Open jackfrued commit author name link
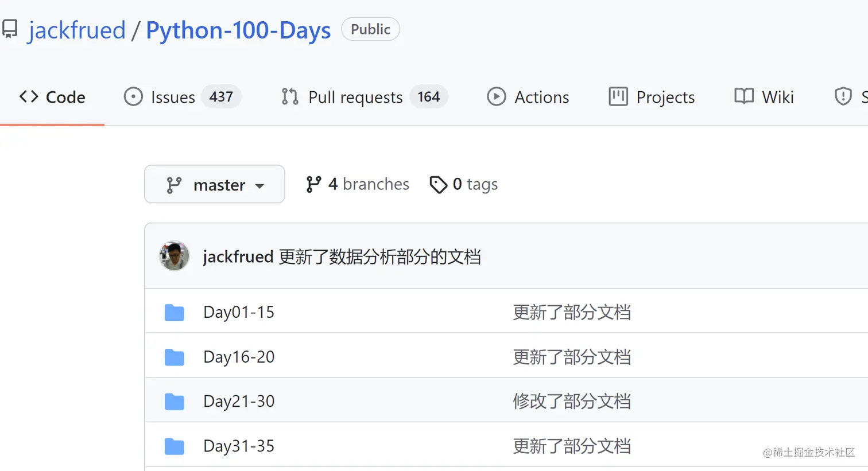Screen dimensions: 868x471 pos(238,256)
